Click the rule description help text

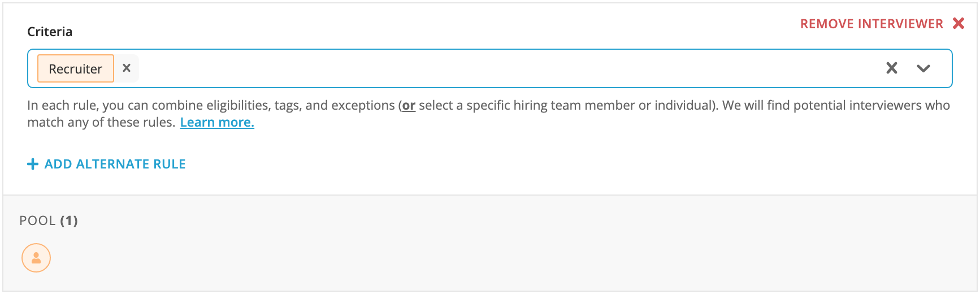coord(488,114)
